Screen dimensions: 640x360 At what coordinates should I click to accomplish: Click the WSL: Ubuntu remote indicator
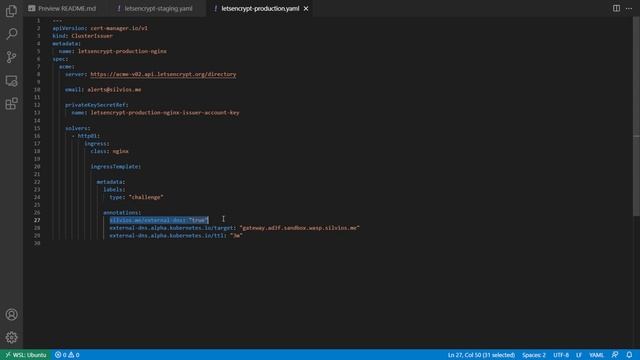coord(25,355)
